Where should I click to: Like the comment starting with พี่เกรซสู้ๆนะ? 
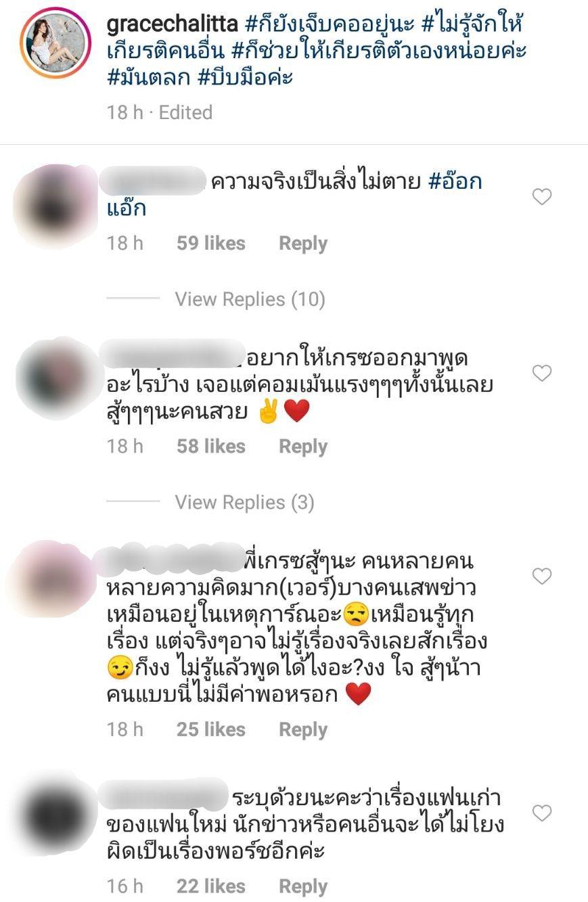tap(542, 576)
